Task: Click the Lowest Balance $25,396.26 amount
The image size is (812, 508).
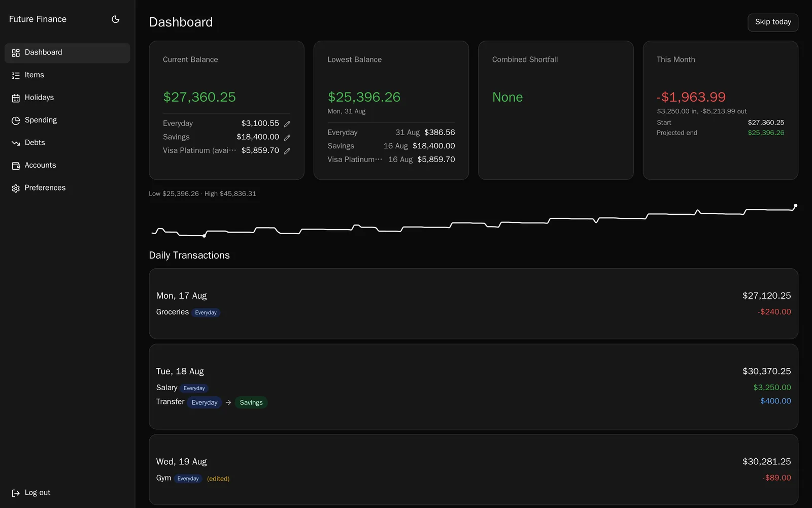Action: coord(364,97)
